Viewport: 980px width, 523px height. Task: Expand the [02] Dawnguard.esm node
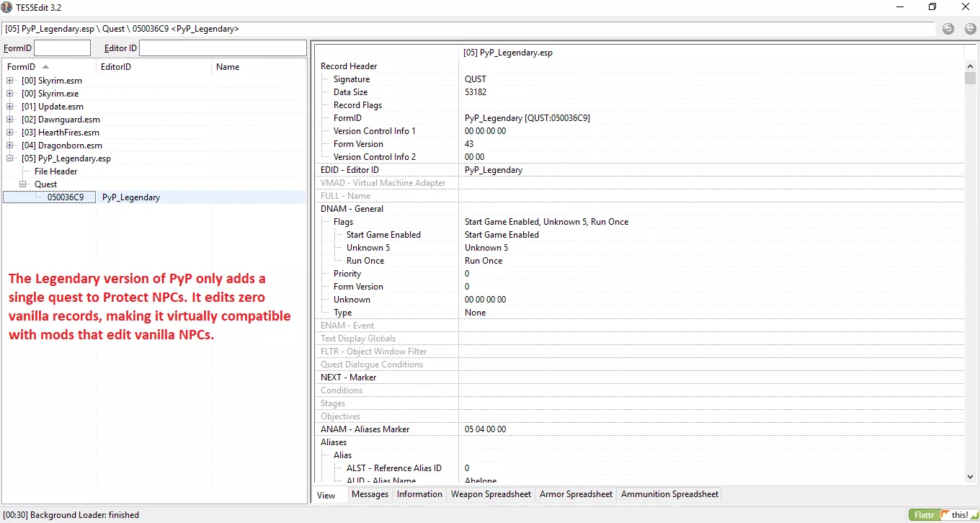pyautogui.click(x=10, y=120)
